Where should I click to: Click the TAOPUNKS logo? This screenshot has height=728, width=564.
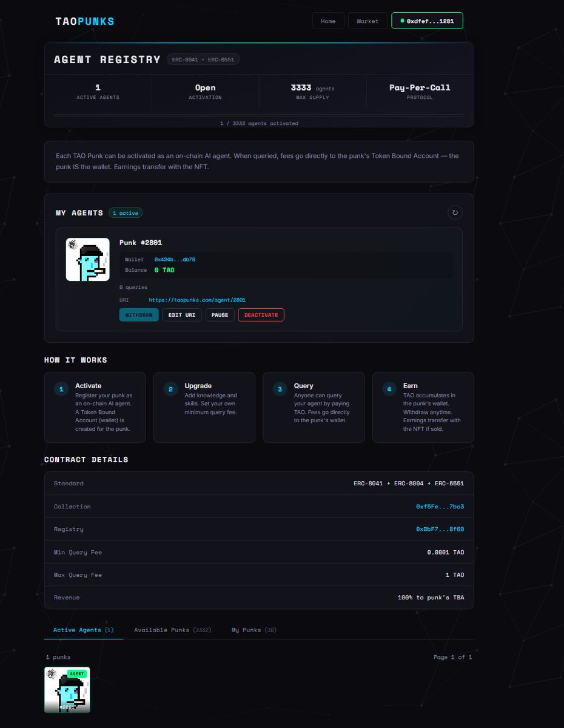click(x=84, y=21)
